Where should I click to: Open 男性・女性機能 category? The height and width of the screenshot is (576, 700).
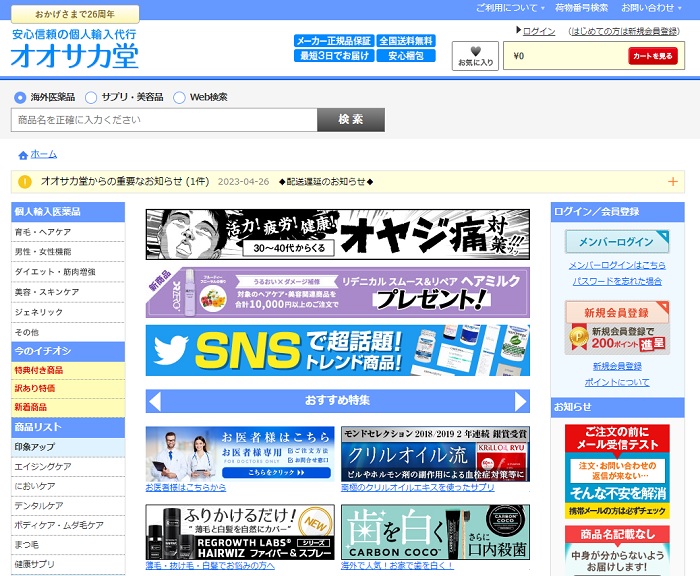point(68,252)
